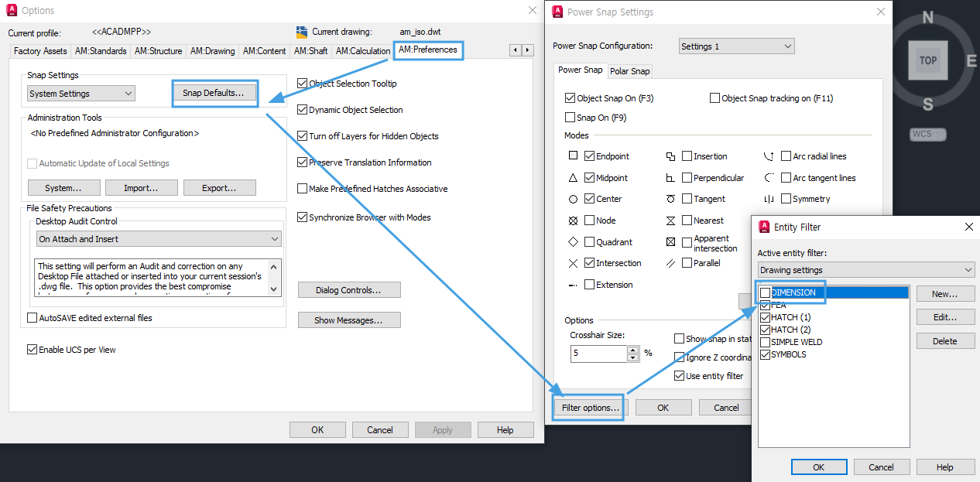
Task: Check the SIMPLE WELD entity filter
Action: (766, 342)
